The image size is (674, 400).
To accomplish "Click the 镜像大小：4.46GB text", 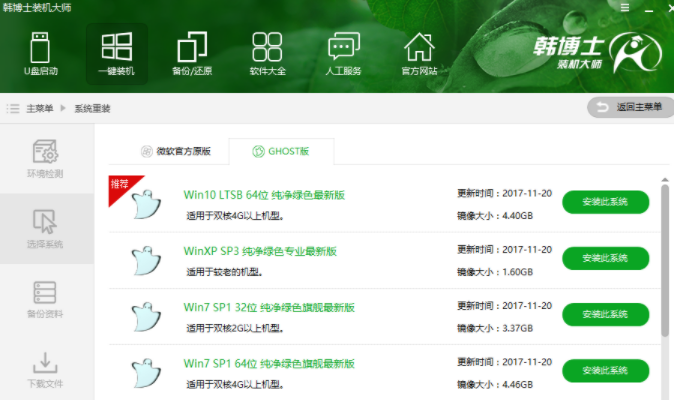I will pos(495,385).
